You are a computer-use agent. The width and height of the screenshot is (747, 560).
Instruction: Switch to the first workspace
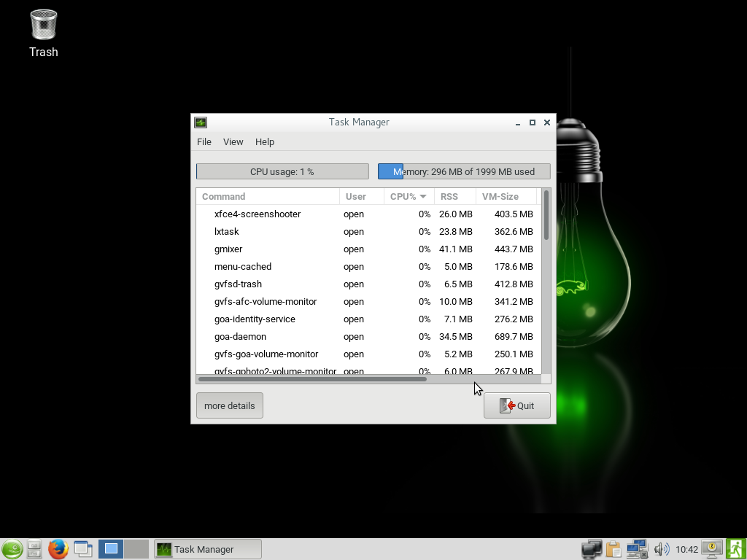tap(111, 549)
